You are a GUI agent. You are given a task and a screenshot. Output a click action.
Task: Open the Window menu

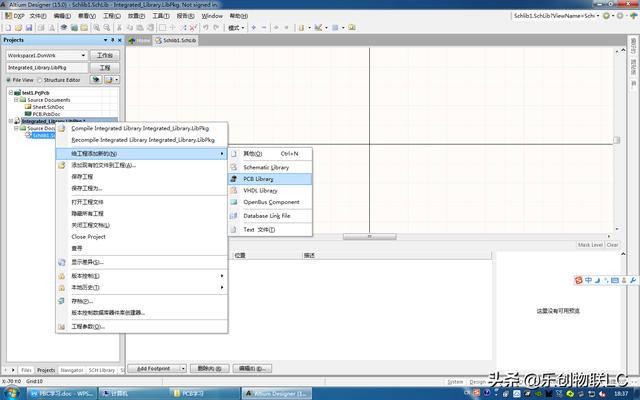(212, 16)
